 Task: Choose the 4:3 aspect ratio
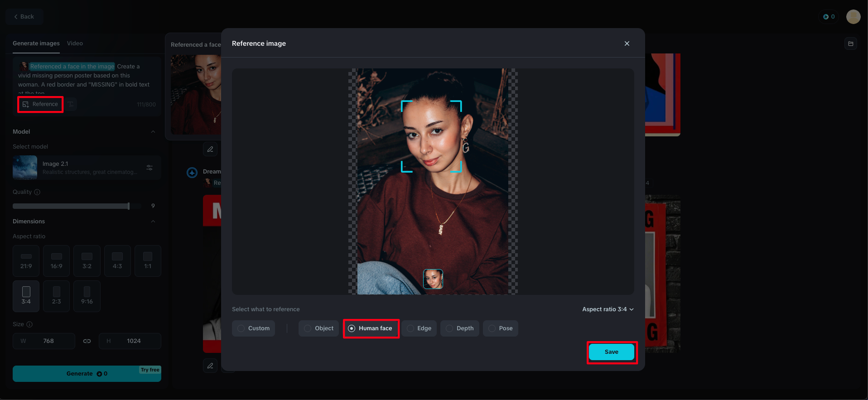(x=117, y=261)
